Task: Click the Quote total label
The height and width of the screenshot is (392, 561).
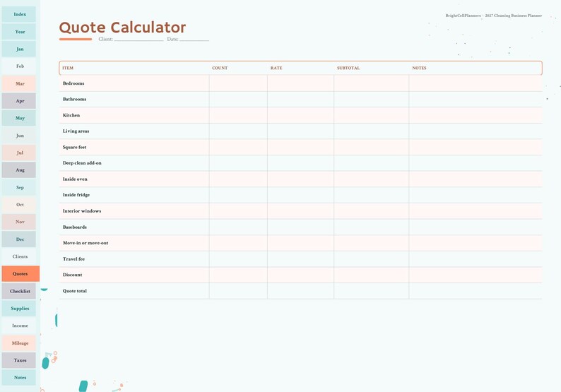Action: pyautogui.click(x=75, y=291)
